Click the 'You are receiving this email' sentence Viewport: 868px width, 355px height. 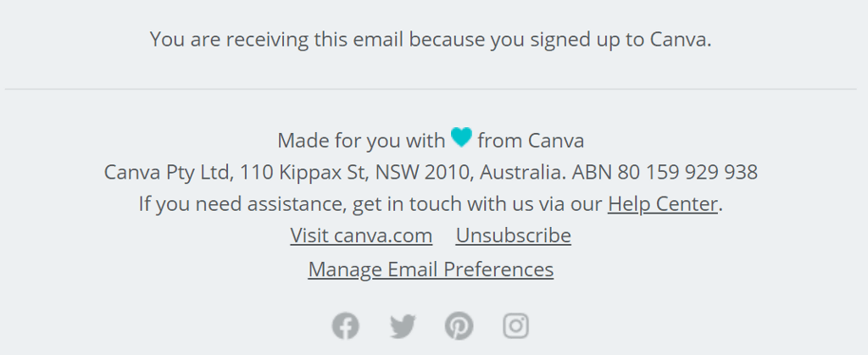click(339, 39)
